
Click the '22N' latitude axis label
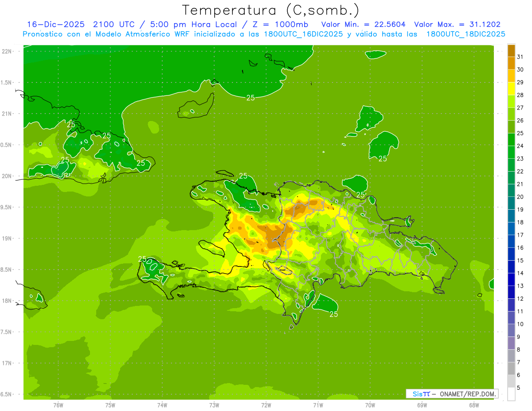coord(7,51)
